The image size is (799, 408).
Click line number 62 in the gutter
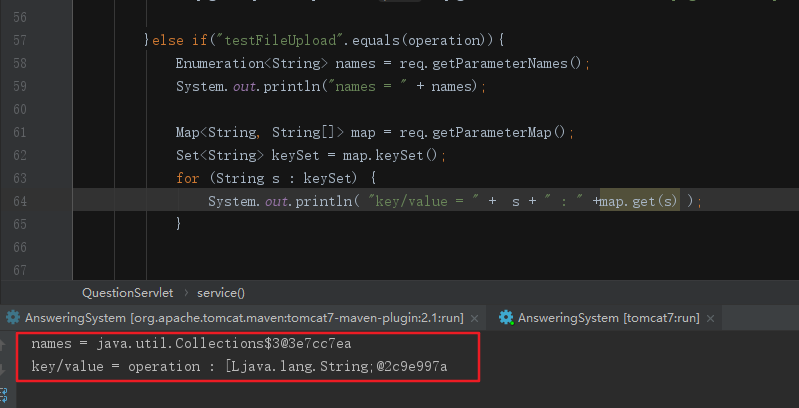click(x=20, y=155)
